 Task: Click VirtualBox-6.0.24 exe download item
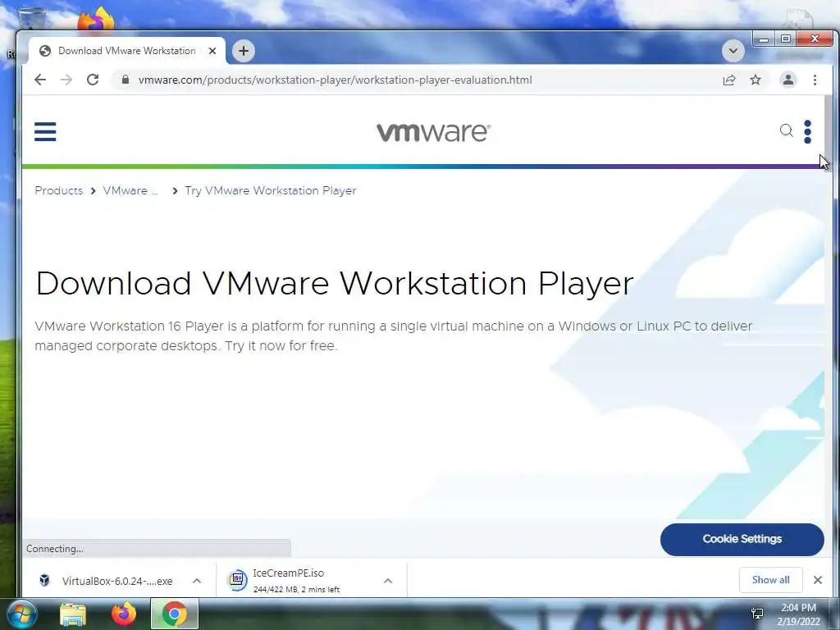point(117,582)
